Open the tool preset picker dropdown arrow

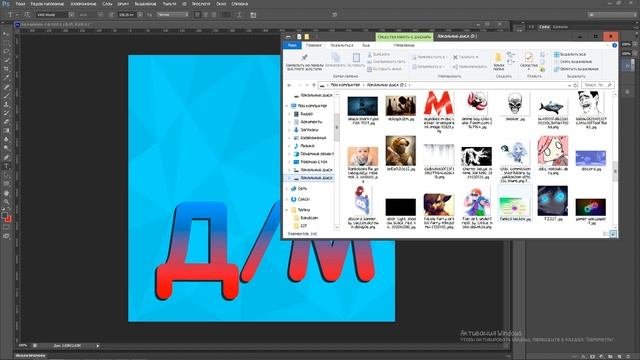point(17,15)
